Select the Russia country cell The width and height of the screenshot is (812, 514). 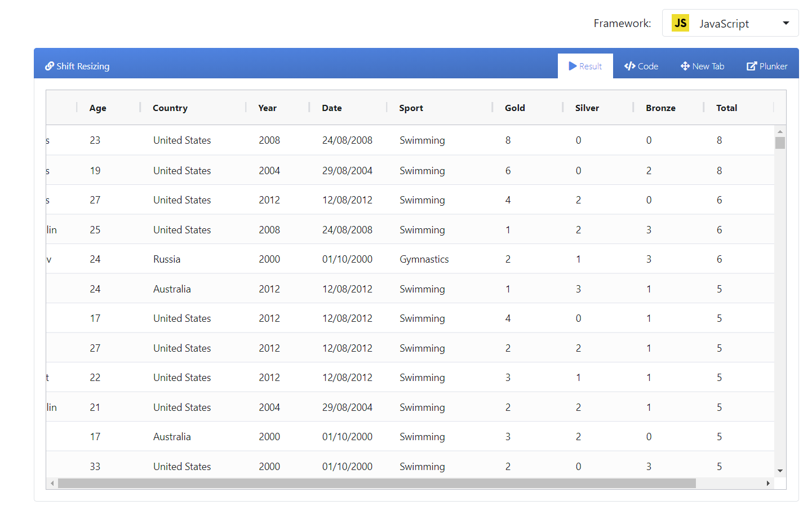click(167, 259)
